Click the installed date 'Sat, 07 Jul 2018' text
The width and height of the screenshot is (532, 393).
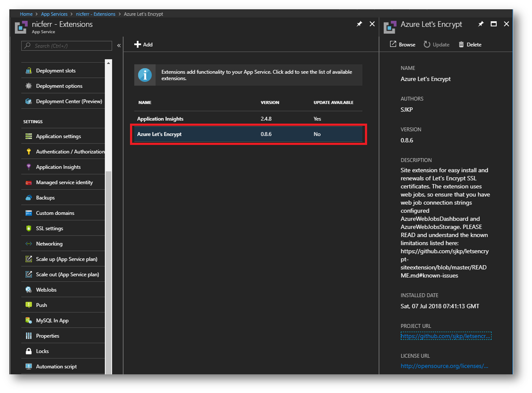[x=440, y=306]
